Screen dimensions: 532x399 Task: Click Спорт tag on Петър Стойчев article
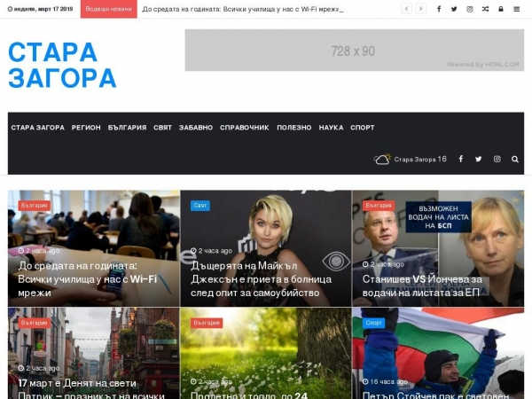(x=373, y=323)
